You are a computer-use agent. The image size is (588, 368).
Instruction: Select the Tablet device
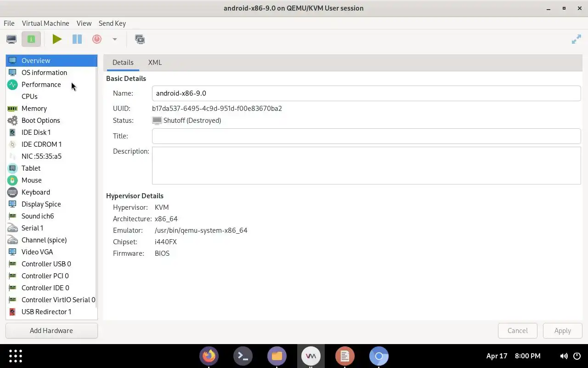click(51, 168)
